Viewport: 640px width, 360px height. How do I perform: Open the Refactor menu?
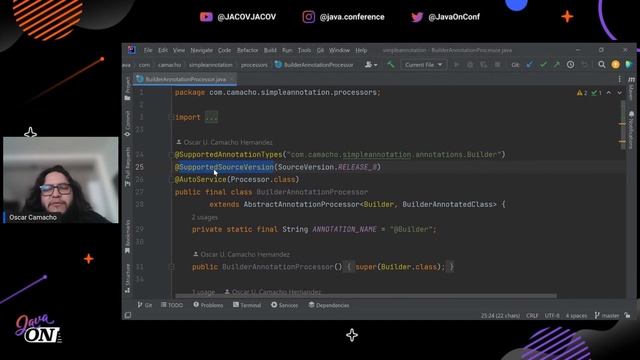point(247,50)
